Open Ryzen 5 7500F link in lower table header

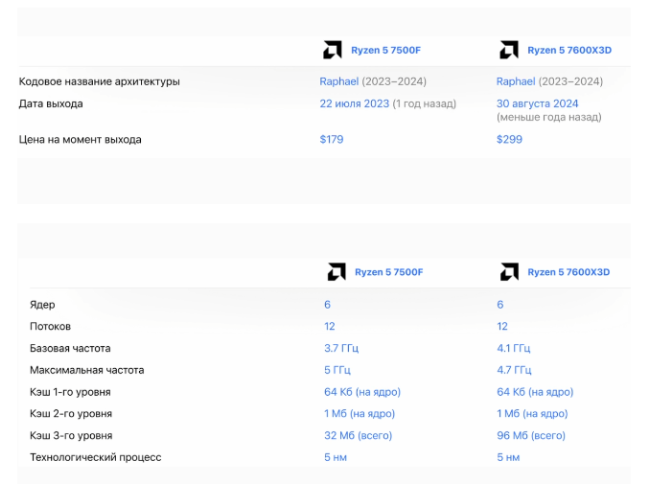(389, 272)
